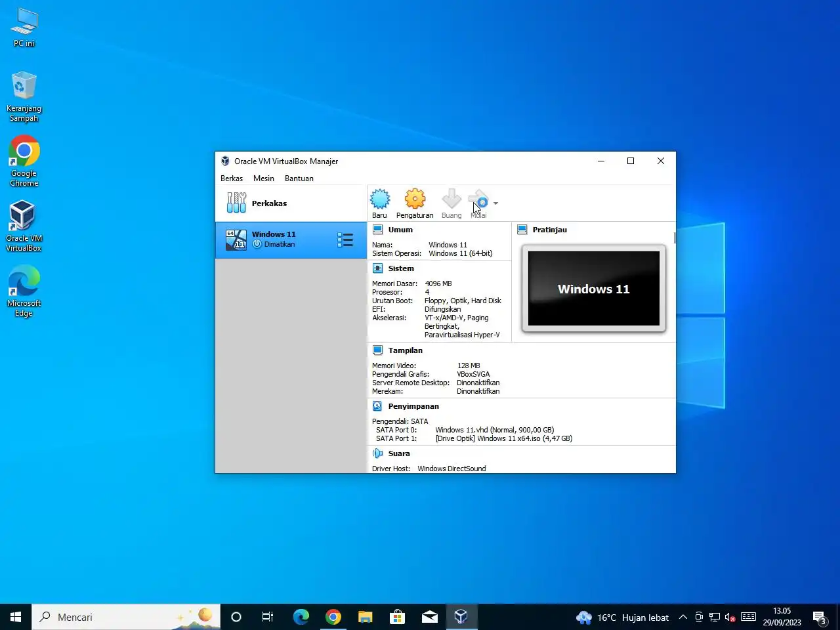Open Cortana circle icon in taskbar
This screenshot has height=630, width=840.
236,617
